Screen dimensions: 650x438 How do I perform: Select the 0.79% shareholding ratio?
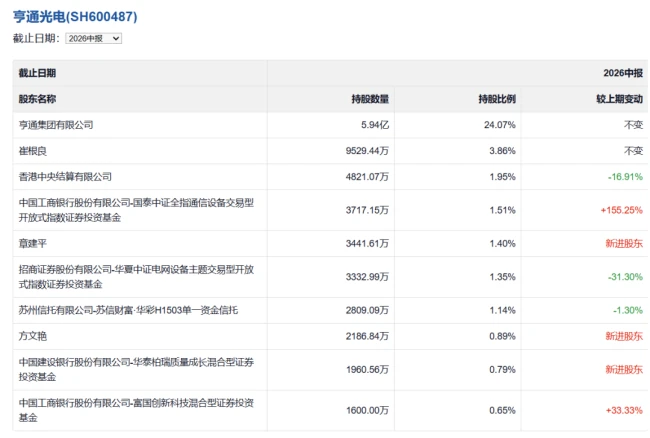point(502,369)
